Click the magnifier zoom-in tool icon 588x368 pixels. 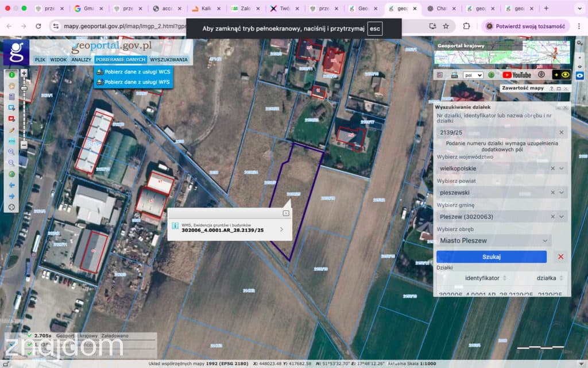click(x=11, y=152)
